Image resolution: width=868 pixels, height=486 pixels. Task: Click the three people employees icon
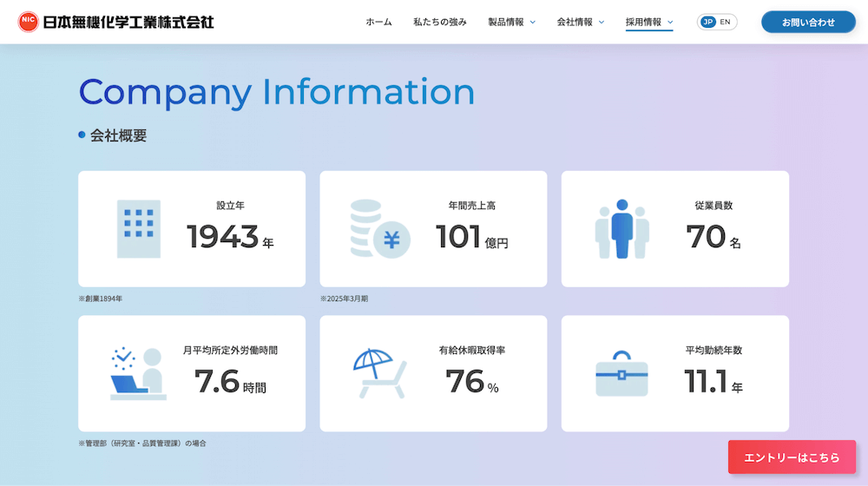tap(621, 229)
